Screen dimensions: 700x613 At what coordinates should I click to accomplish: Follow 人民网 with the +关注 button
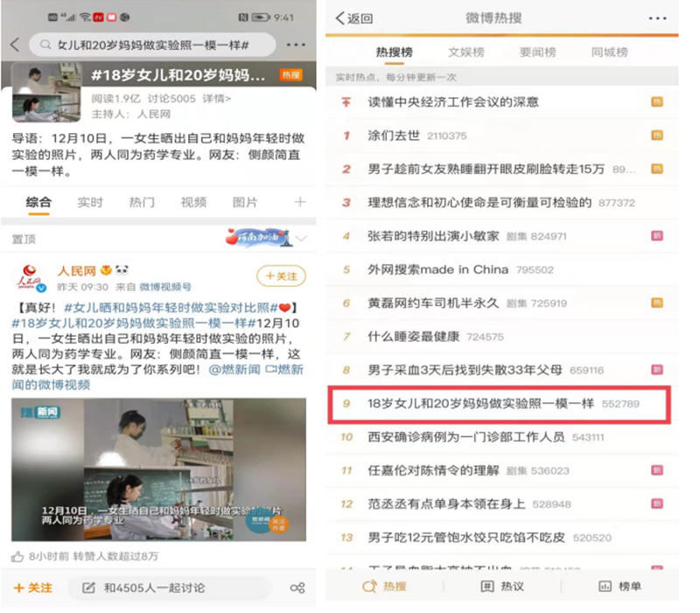pyautogui.click(x=281, y=276)
